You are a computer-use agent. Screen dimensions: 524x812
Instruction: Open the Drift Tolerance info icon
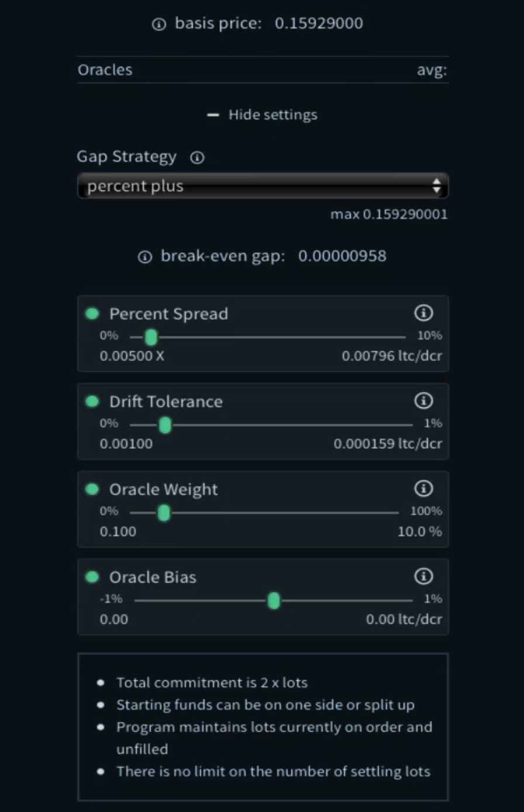(x=423, y=401)
